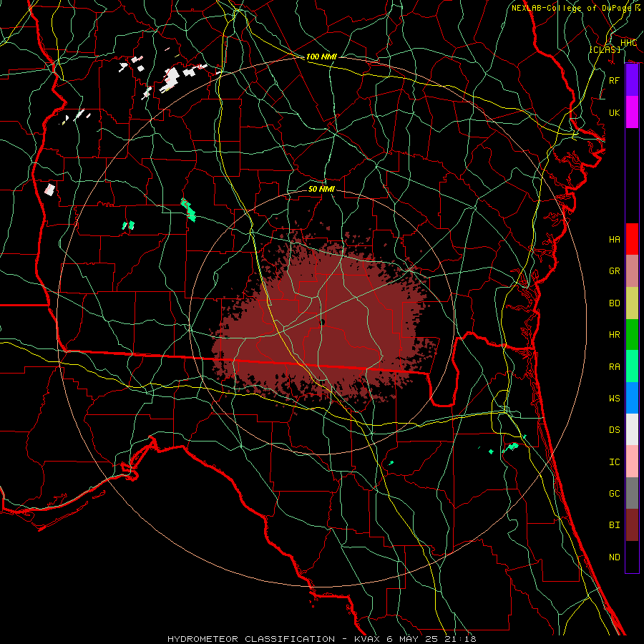Click the 'GR' legend label

[615, 271]
